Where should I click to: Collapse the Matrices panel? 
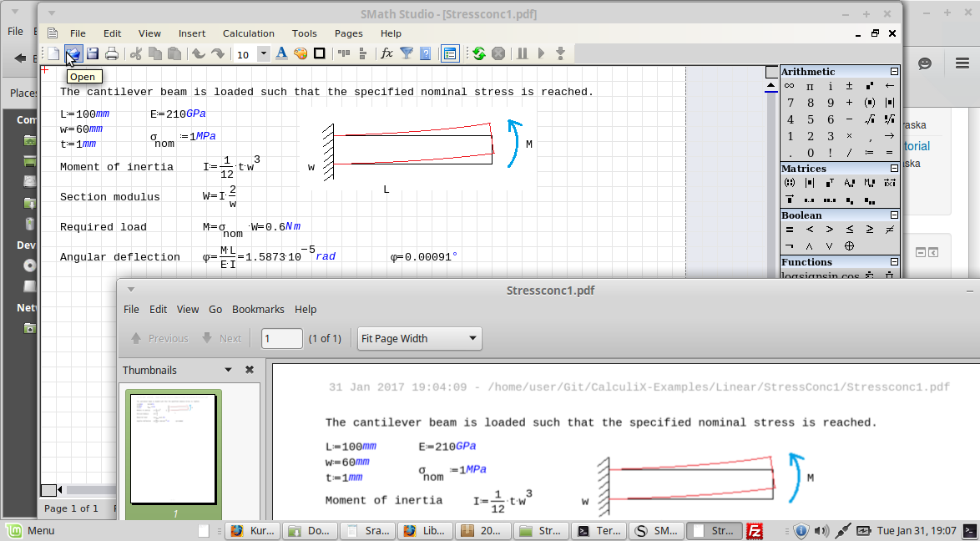894,169
